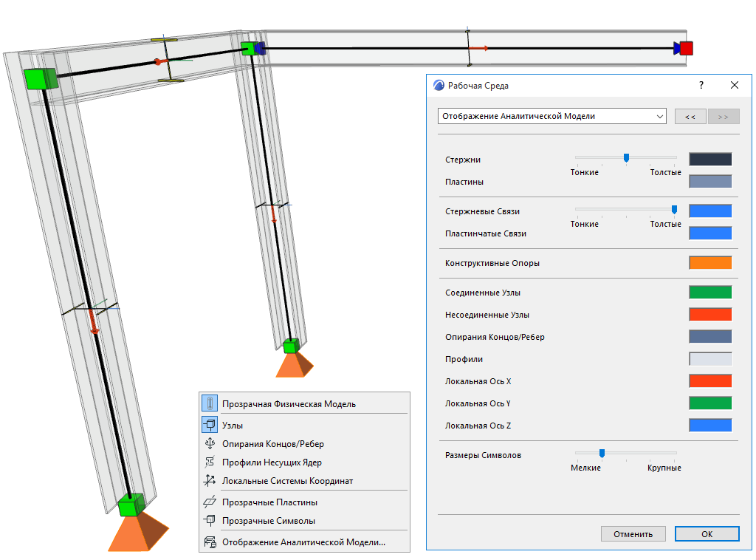This screenshot has height=560, width=756.
Task: Click the Размеры Символов slider handle
Action: pos(602,454)
